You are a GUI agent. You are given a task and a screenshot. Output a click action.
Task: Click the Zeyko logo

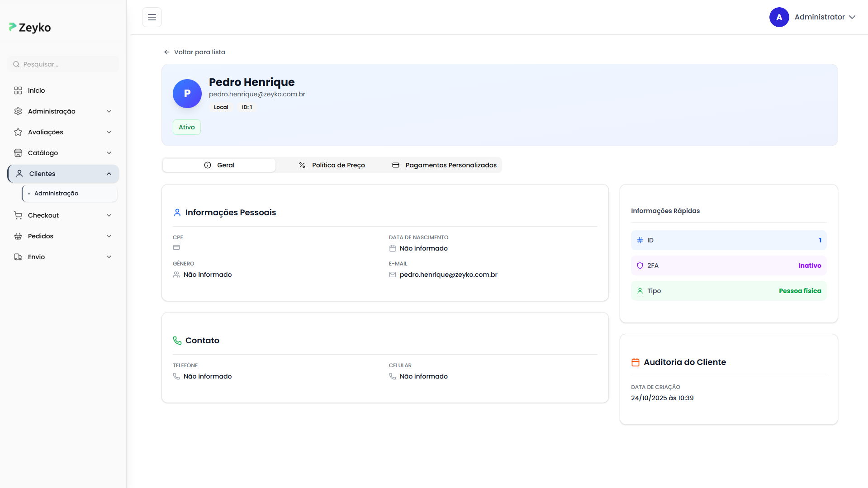tap(30, 28)
